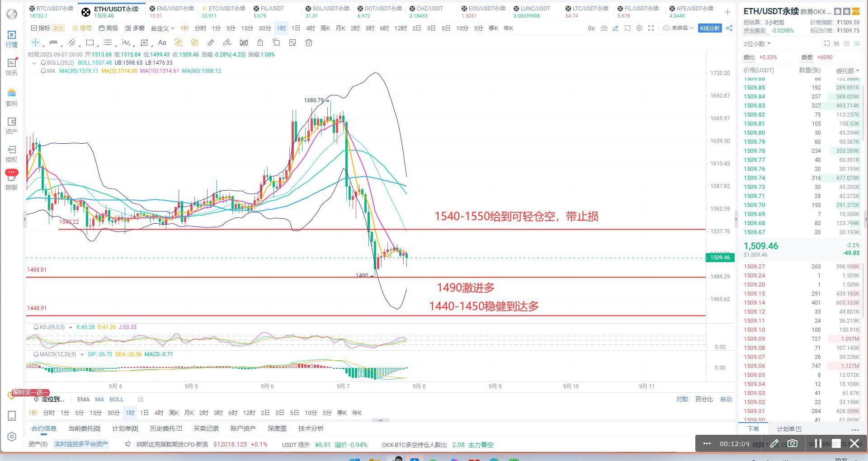
Task: Toggle the MA indicator in bottom bar
Action: click(99, 400)
